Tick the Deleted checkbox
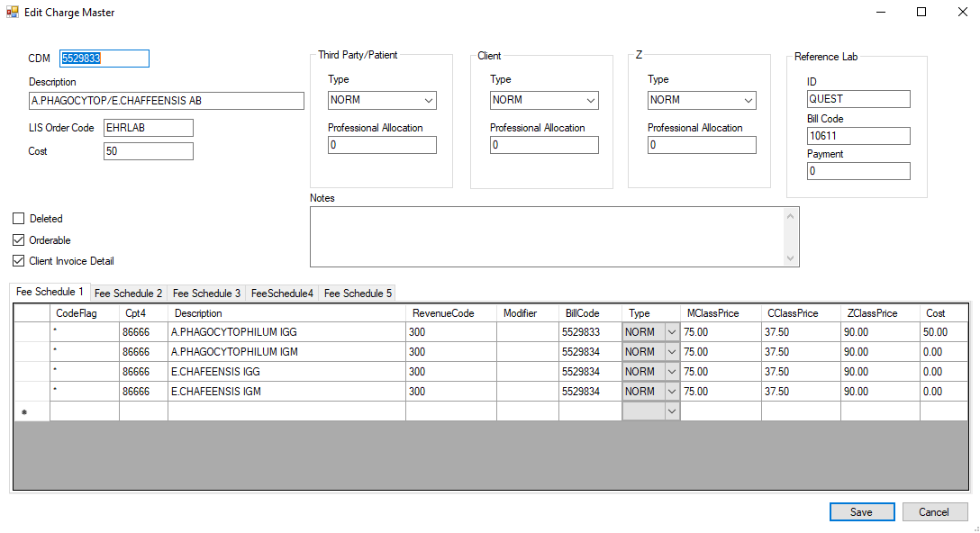Screen dimensions: 980x533 pos(19,219)
